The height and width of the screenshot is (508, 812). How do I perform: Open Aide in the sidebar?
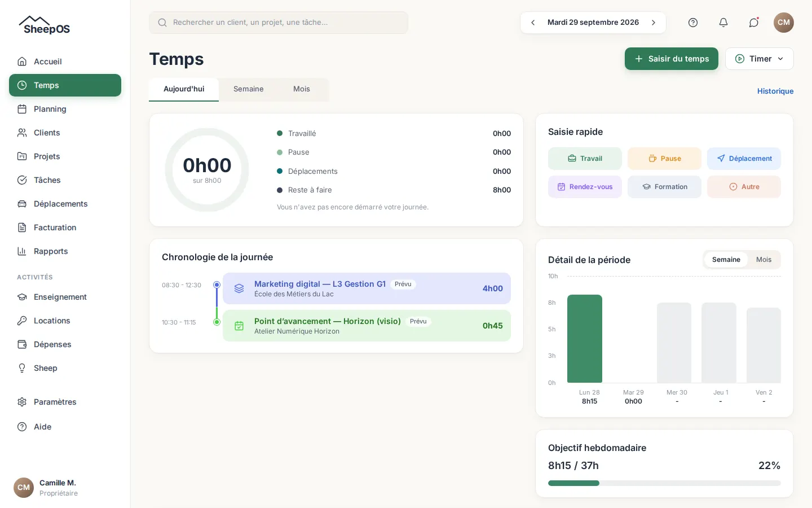pyautogui.click(x=65, y=427)
